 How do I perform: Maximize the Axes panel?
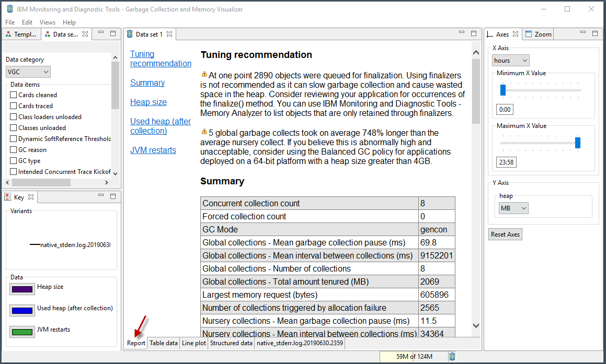(x=595, y=33)
